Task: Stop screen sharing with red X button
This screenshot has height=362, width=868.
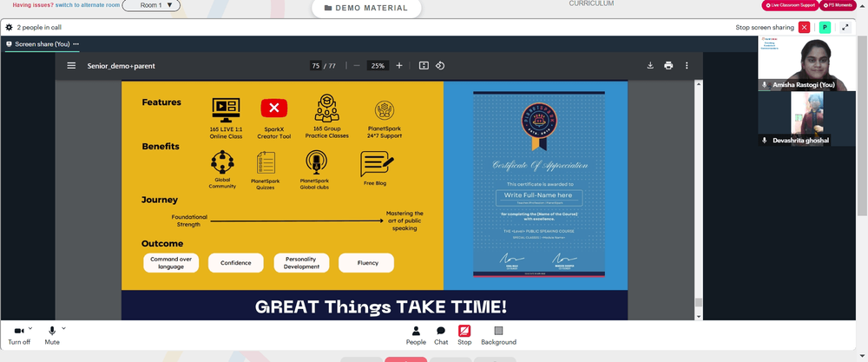Action: [x=804, y=27]
